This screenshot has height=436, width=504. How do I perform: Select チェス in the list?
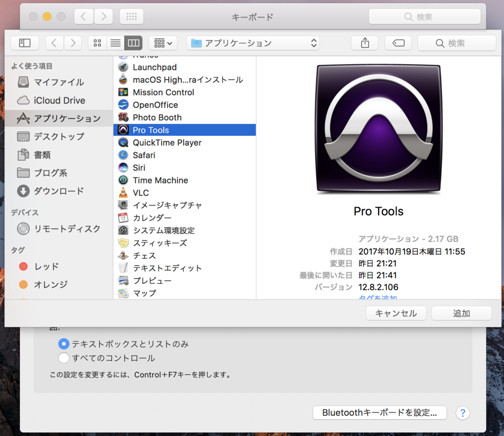185,256
